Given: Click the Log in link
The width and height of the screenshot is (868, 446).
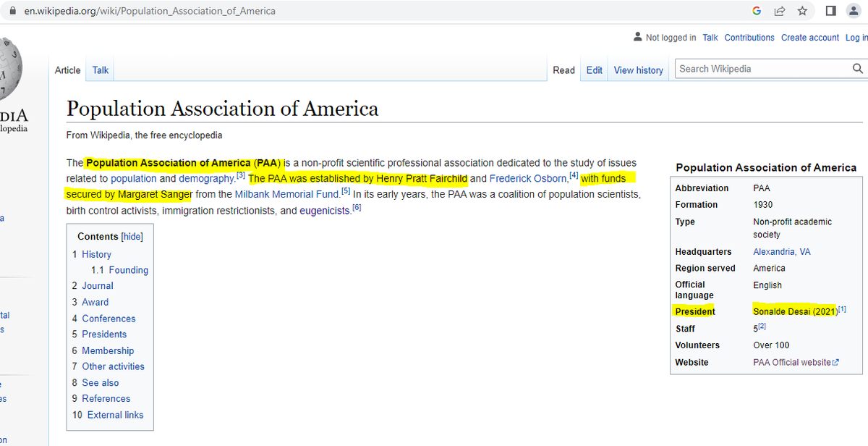Looking at the screenshot, I should point(856,38).
